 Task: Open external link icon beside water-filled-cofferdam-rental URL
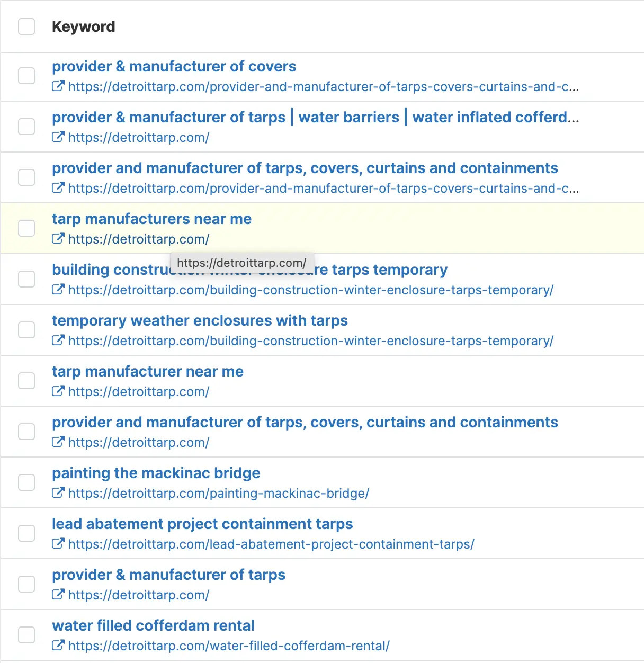[58, 646]
